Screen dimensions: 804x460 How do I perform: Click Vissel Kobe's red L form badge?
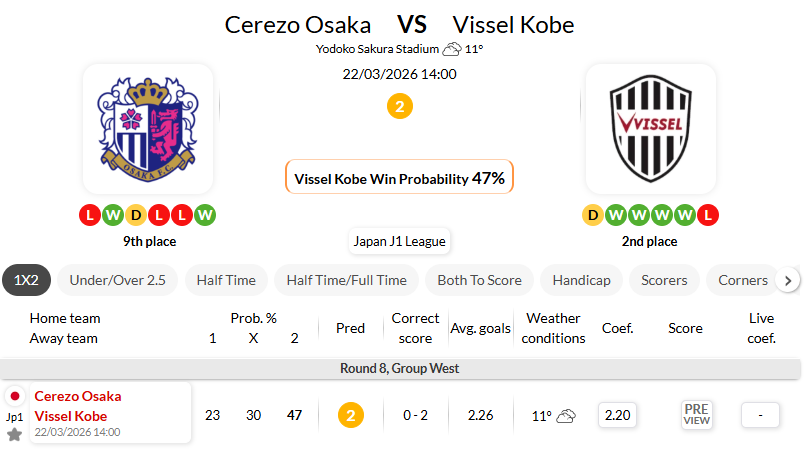[708, 215]
